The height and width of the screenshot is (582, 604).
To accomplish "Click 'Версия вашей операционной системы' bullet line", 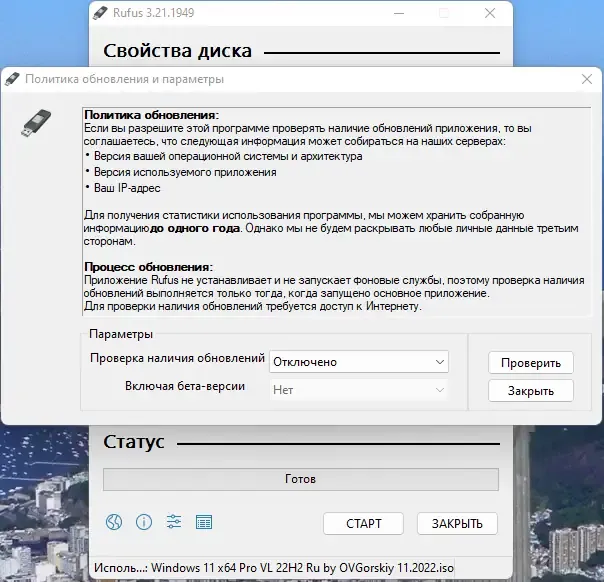I will (228, 156).
